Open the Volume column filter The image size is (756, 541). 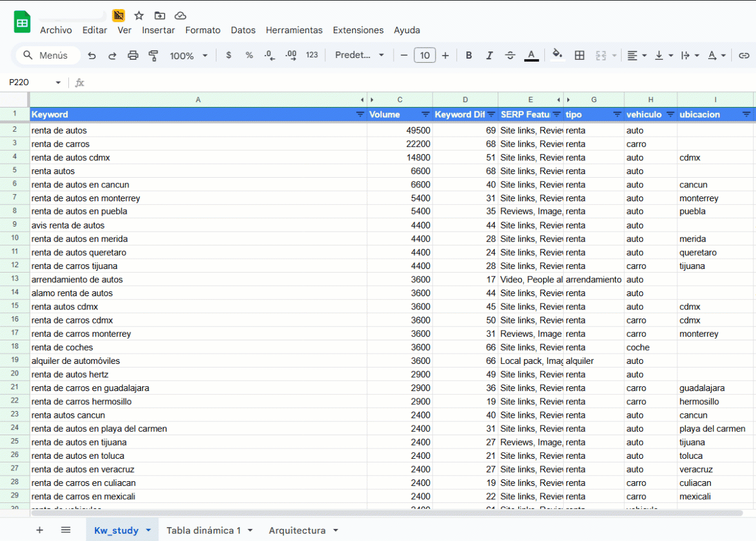(x=425, y=114)
